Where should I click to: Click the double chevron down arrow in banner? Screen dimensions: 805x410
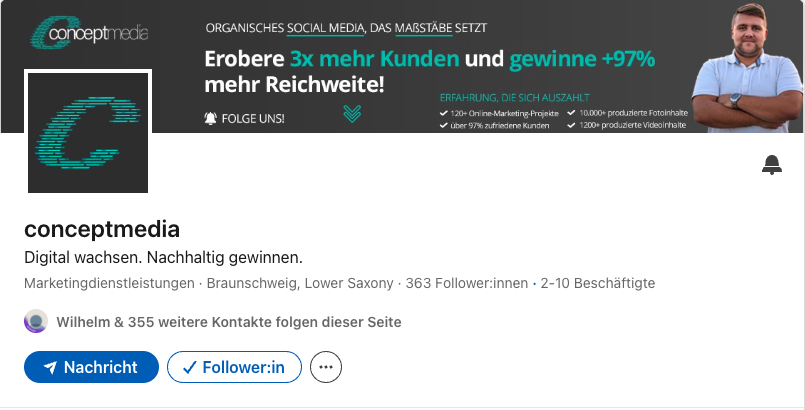(x=351, y=113)
